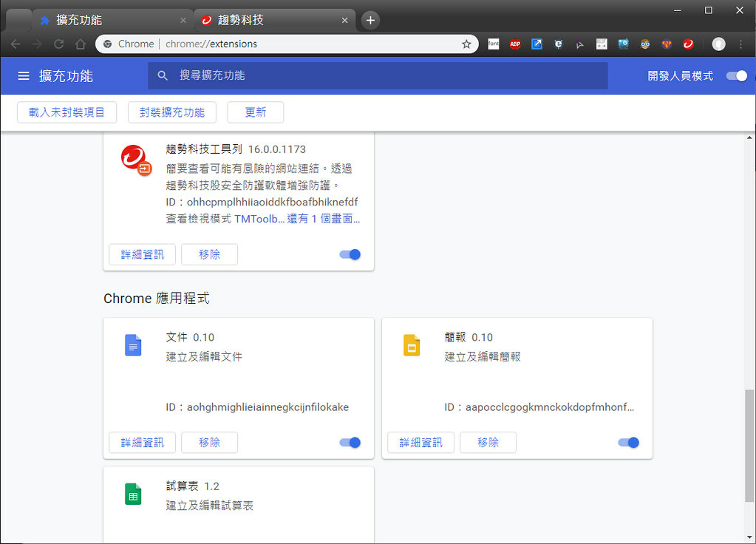The height and width of the screenshot is (544, 756).
Task: Open a new tab
Action: point(370,20)
